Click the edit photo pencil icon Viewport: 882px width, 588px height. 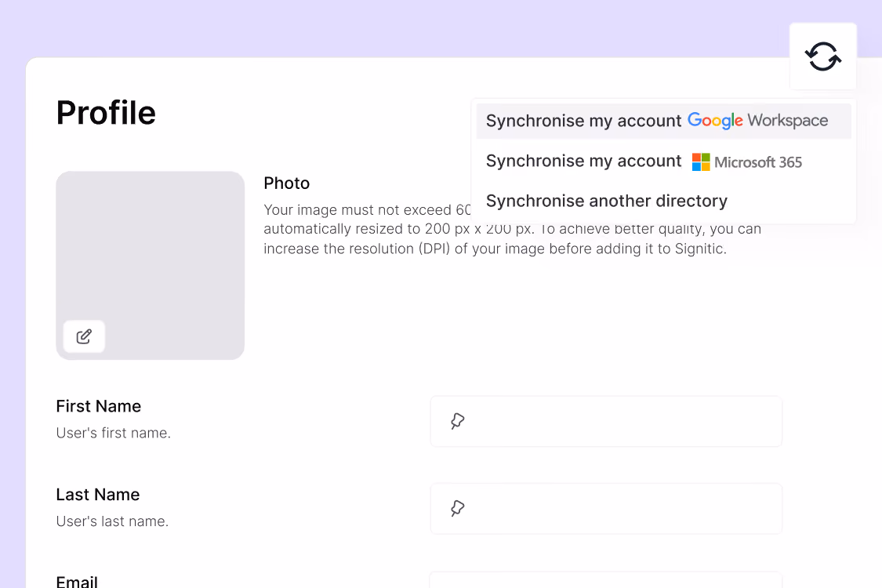point(84,336)
